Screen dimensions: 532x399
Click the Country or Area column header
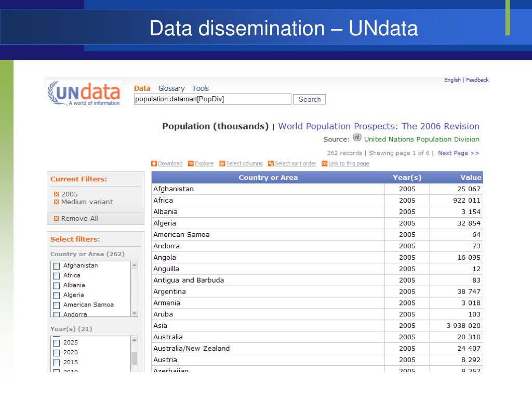tap(268, 178)
